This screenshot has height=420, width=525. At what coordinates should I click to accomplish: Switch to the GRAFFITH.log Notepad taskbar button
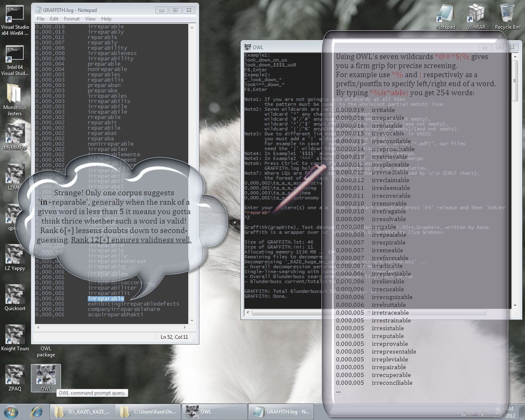[x=280, y=411]
